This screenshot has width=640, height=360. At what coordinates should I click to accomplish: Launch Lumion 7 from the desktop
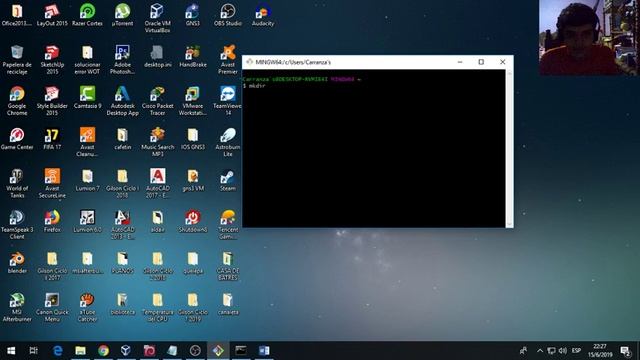coord(87,180)
